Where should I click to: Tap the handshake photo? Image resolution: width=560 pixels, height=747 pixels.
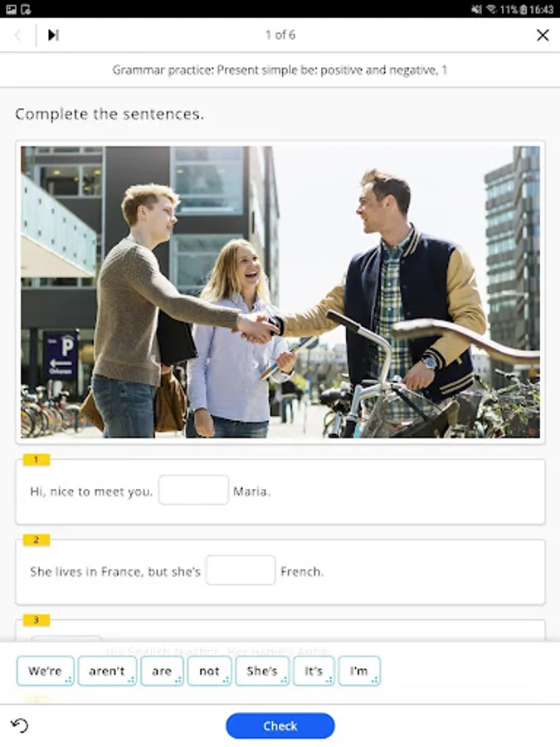(x=280, y=292)
